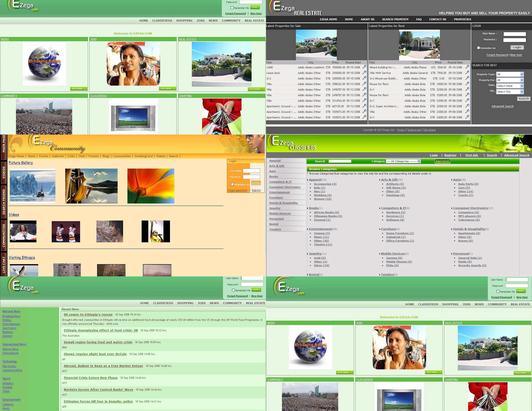
Task: Enable Remember me in the real estate login
Action: click(x=479, y=48)
